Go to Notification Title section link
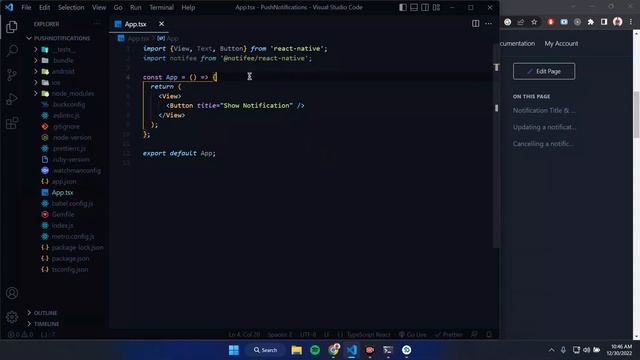This screenshot has height=360, width=640. coord(544,110)
